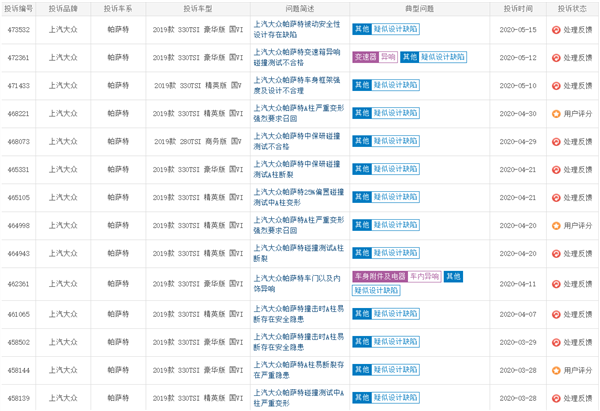The height and width of the screenshot is (411, 600).
Task: Click red status icon in row 473532
Action: [556, 30]
